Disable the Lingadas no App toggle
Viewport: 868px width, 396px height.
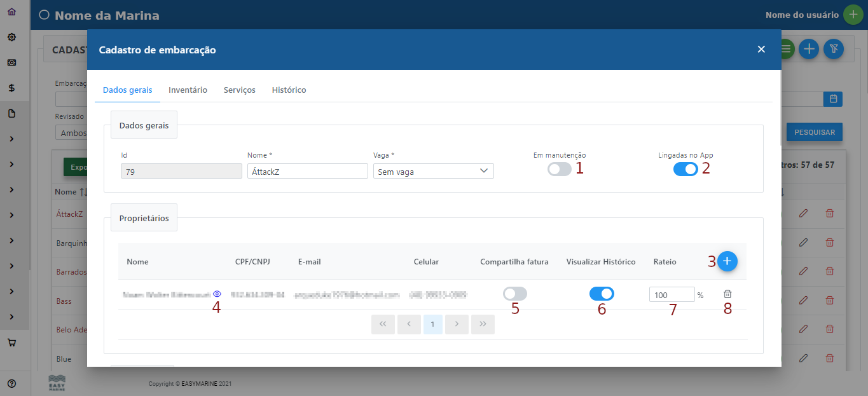[x=685, y=169]
